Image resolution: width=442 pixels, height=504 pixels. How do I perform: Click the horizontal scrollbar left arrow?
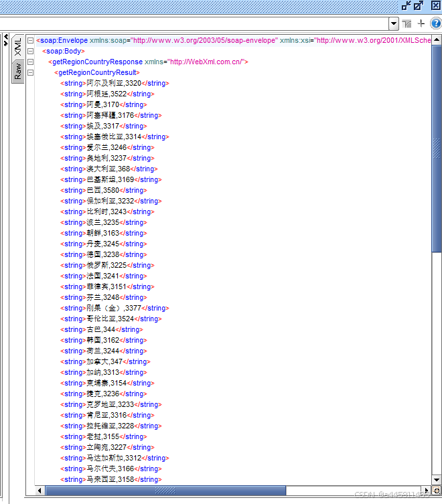tap(40, 491)
